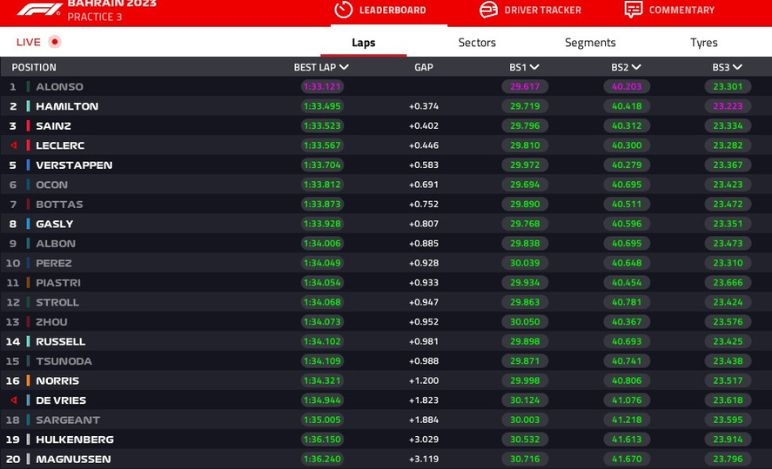772x469 pixels.
Task: Select the VERSTAPPEN driver name
Action: (74, 165)
